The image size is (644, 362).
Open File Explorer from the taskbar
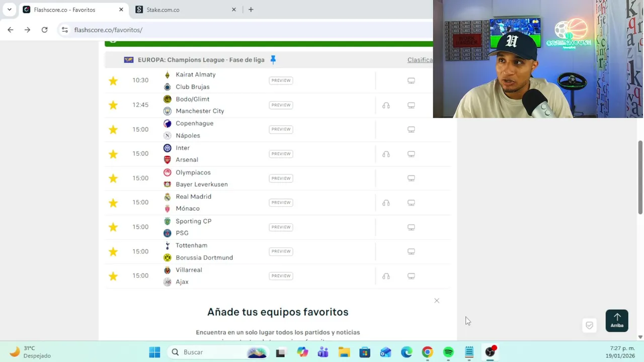344,352
